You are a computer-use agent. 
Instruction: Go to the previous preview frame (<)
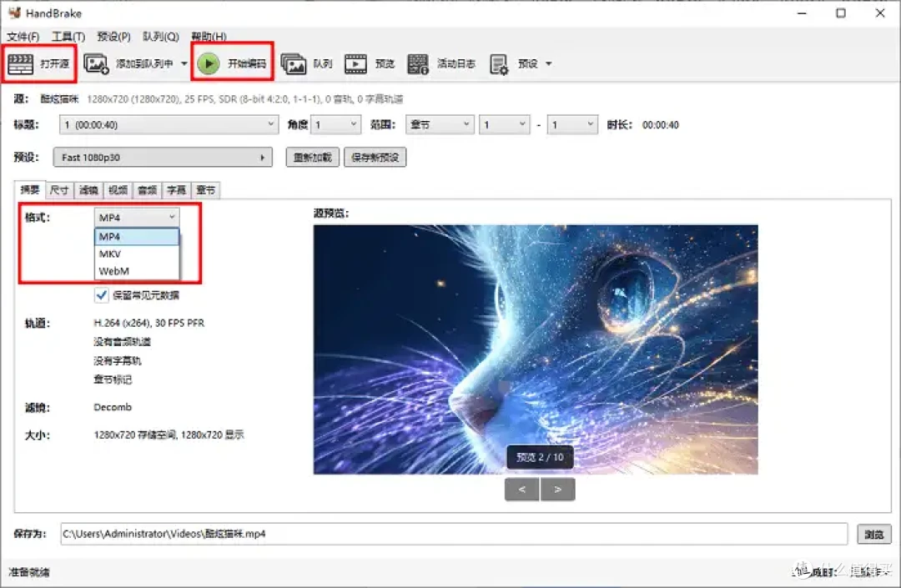(x=521, y=490)
